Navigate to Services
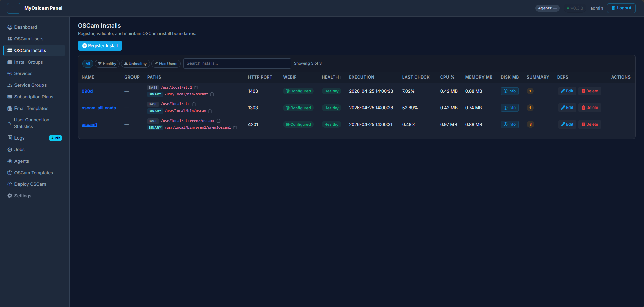Screen dimensions: 644x307 pos(34,73)
